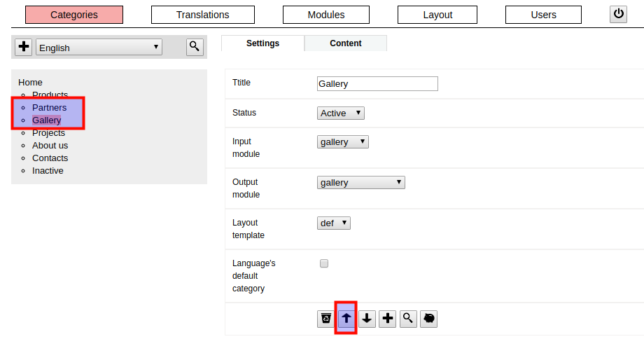Viewport: 644px width, 339px height.
Task: Open the Output module dropdown
Action: [x=360, y=182]
